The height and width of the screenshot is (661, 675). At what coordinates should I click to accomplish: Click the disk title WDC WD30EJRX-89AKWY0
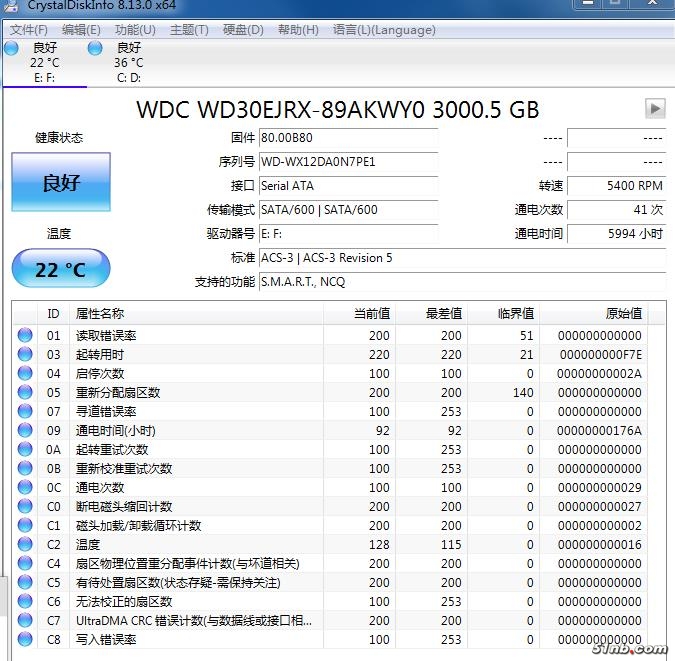pos(338,109)
